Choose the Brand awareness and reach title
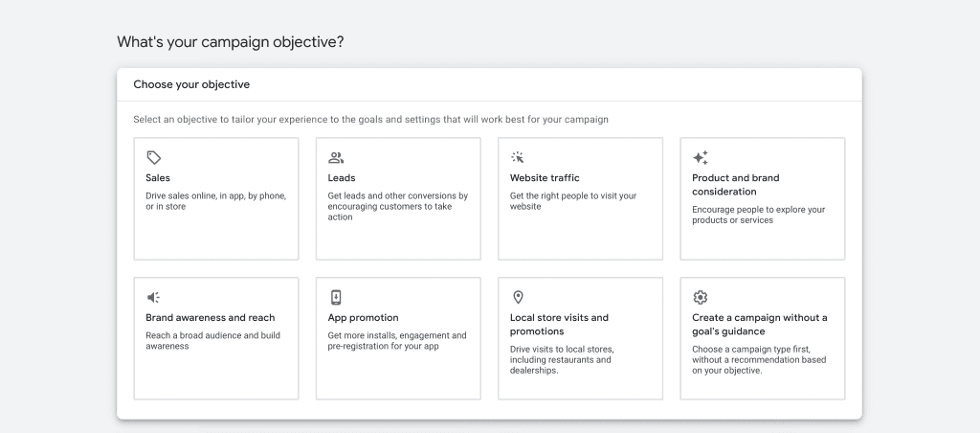The image size is (980, 433). point(210,317)
